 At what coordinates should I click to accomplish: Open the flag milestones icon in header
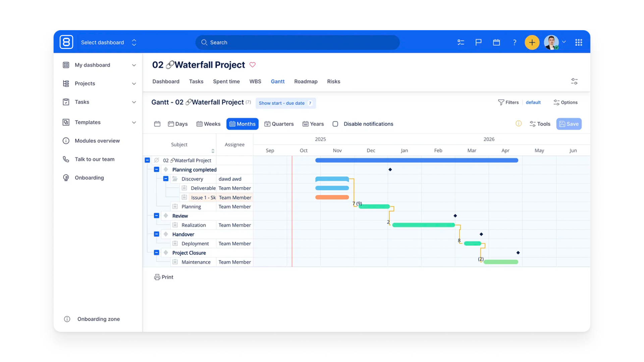(478, 43)
